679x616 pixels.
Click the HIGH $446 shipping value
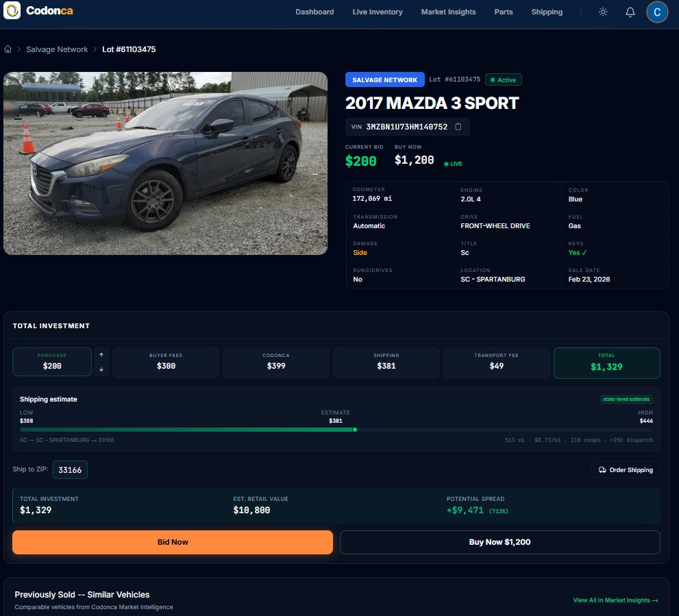[x=645, y=421]
